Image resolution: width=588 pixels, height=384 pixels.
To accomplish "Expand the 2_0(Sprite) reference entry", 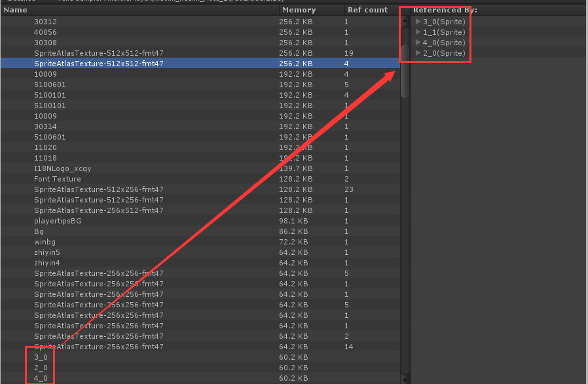I will pyautogui.click(x=418, y=53).
